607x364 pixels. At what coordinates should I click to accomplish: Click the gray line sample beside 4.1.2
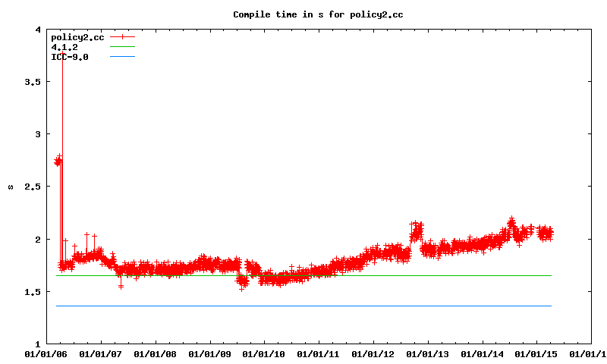coord(122,46)
